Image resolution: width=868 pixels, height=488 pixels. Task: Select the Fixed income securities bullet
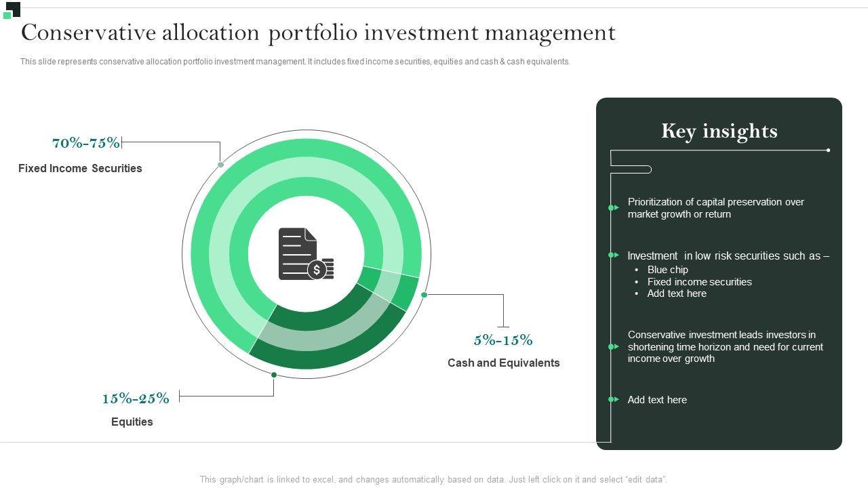[x=700, y=282]
